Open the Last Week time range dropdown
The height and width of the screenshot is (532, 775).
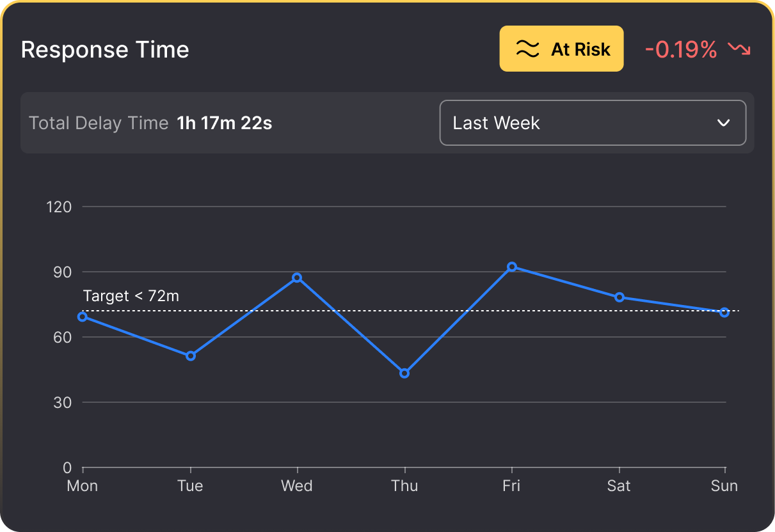click(x=593, y=123)
